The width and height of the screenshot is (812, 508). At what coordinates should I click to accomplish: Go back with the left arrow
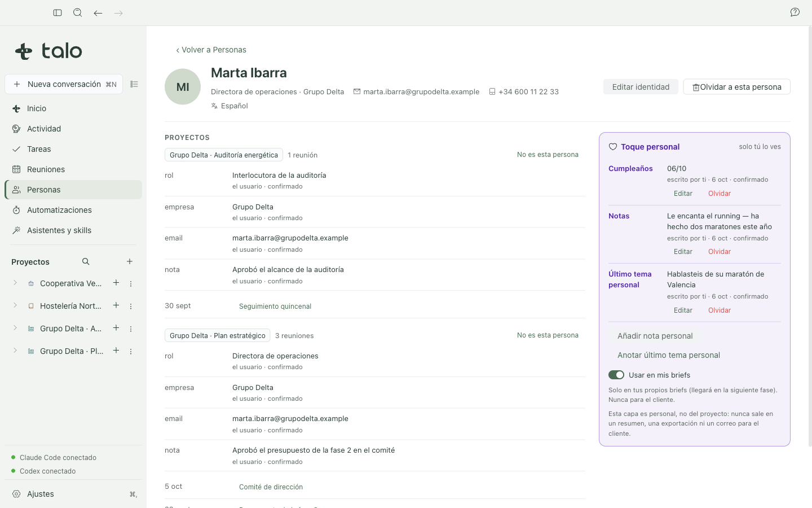(x=98, y=12)
